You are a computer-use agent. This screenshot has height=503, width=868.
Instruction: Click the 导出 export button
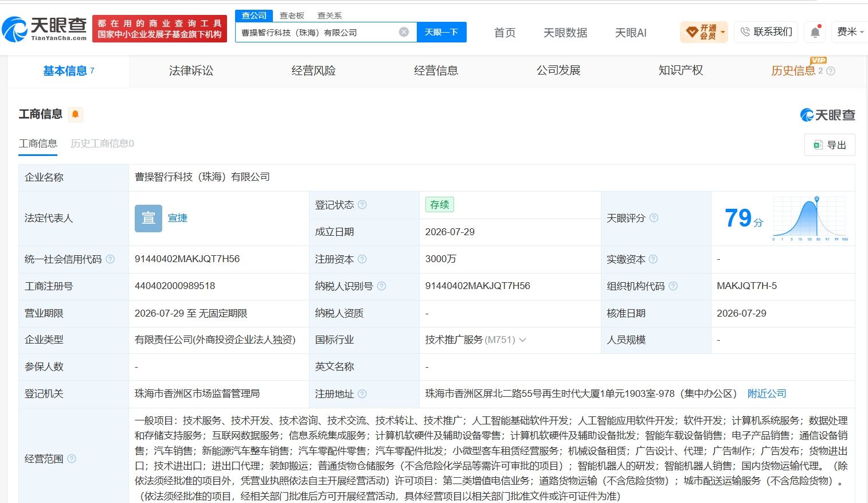coord(830,145)
